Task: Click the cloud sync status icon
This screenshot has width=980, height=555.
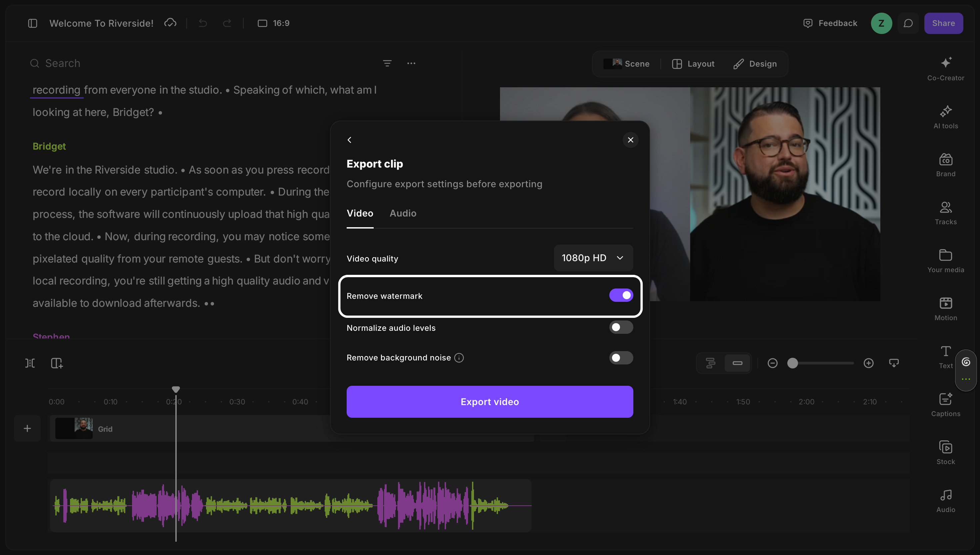Action: point(170,23)
